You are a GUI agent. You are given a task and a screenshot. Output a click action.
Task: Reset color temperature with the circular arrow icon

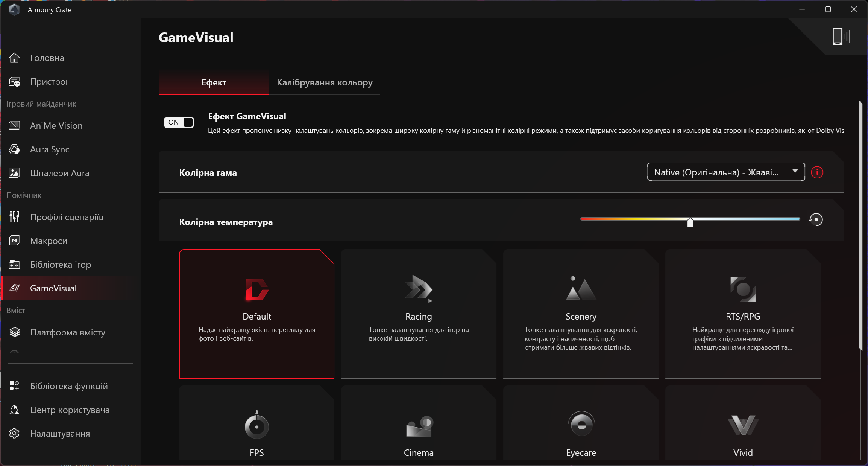click(x=816, y=219)
